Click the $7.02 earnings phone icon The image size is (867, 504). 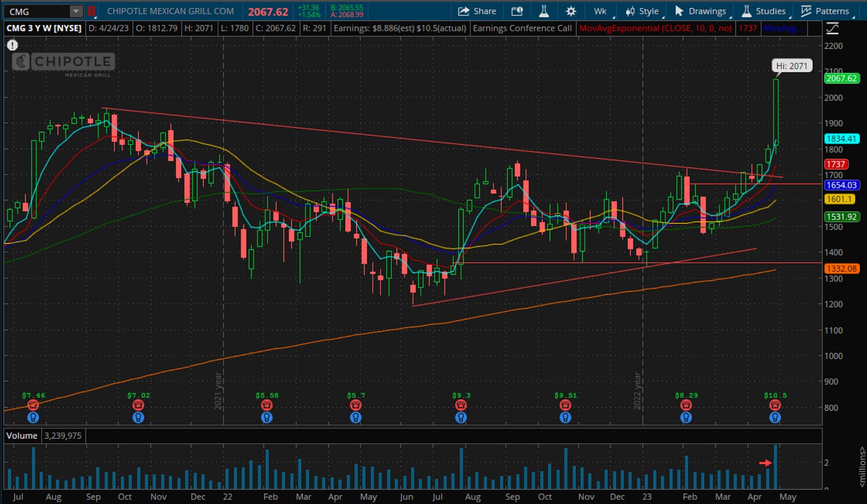[138, 405]
